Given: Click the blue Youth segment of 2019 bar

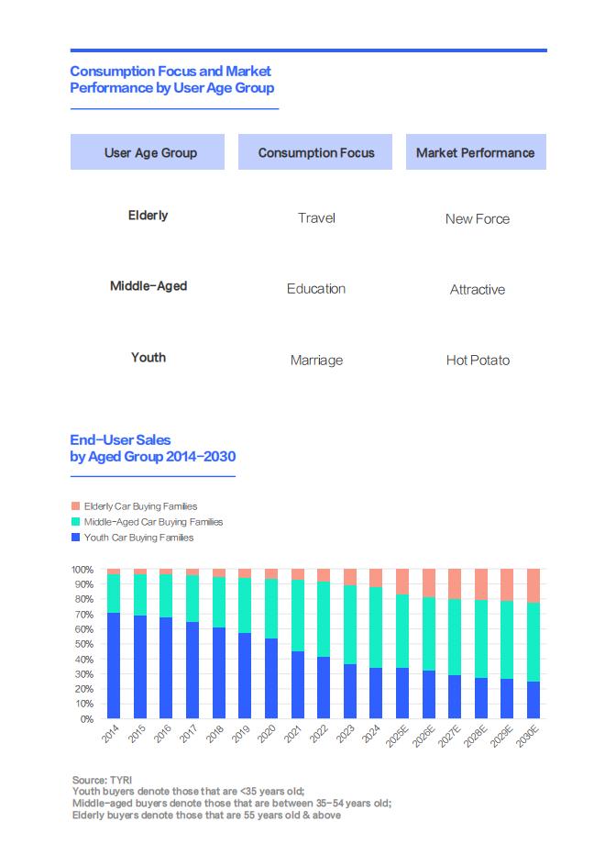Looking at the screenshot, I should [245, 675].
